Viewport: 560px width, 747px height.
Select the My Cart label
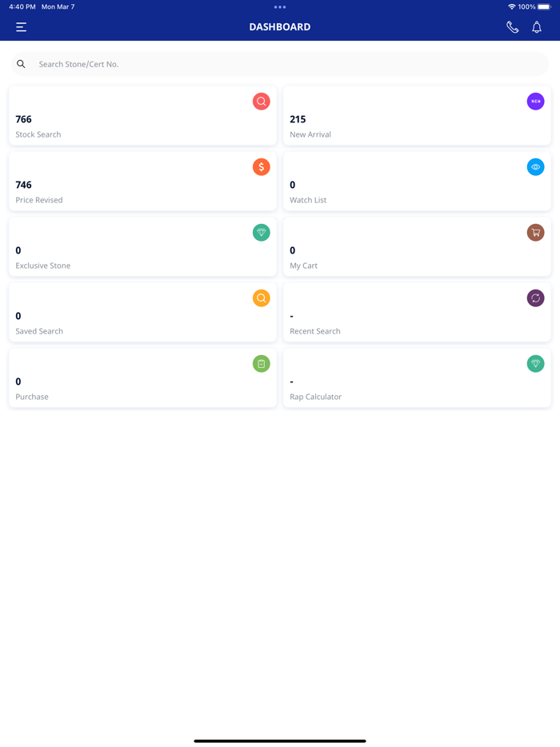coord(304,266)
